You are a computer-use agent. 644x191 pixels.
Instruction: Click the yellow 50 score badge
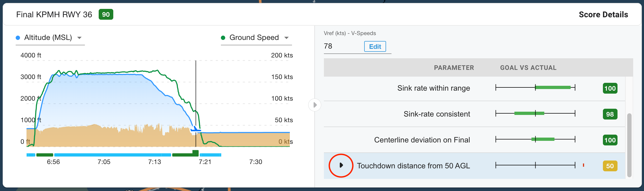pyautogui.click(x=610, y=166)
